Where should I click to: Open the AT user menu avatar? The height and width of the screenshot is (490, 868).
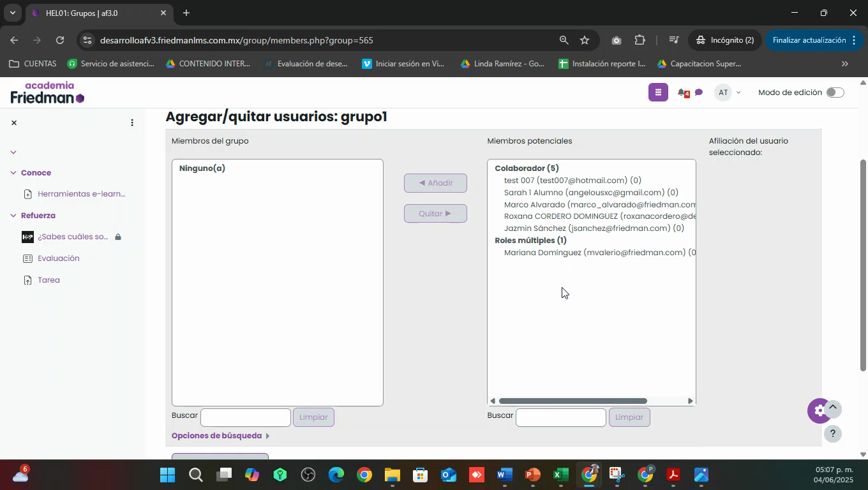723,93
